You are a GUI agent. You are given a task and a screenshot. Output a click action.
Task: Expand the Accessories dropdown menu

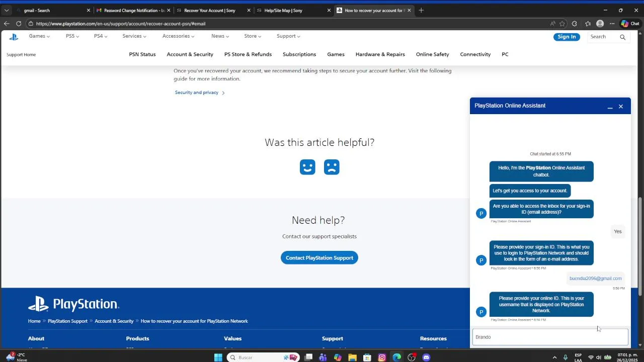[x=179, y=36]
